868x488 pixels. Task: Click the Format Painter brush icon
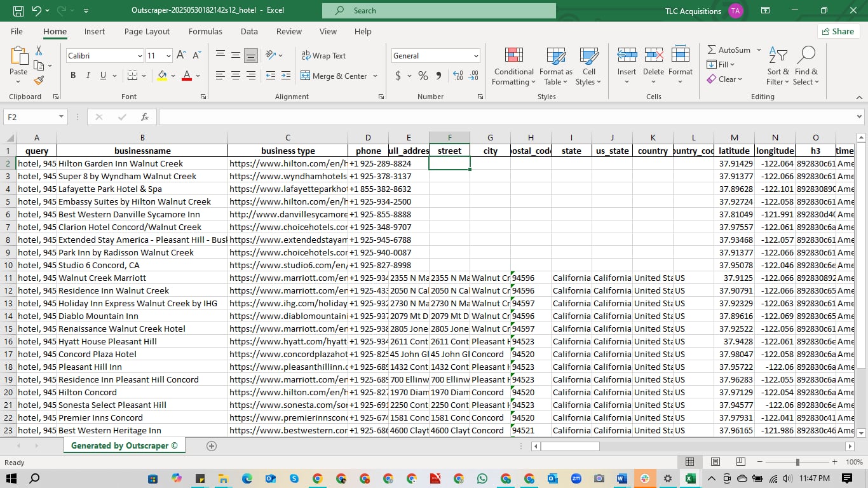click(39, 81)
